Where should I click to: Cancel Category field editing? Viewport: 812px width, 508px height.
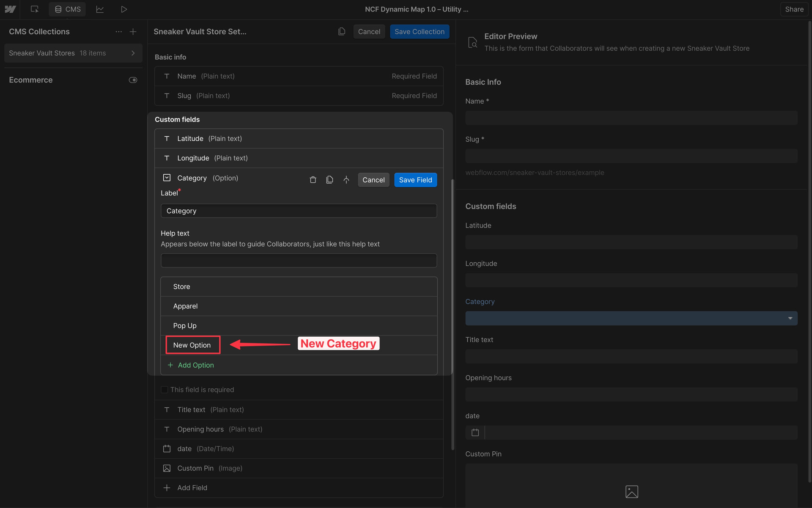[373, 180]
